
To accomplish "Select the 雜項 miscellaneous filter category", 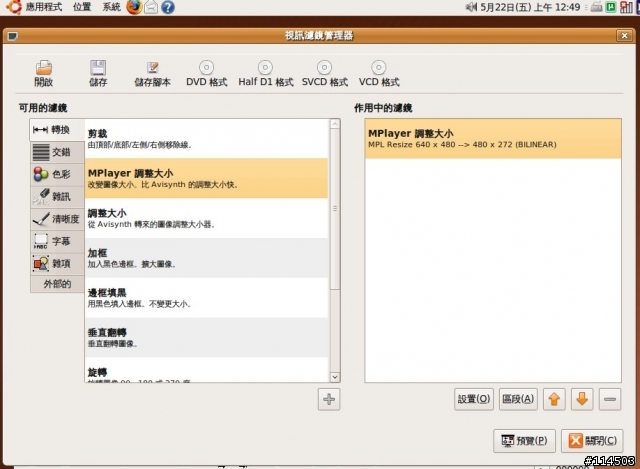I will click(x=57, y=264).
